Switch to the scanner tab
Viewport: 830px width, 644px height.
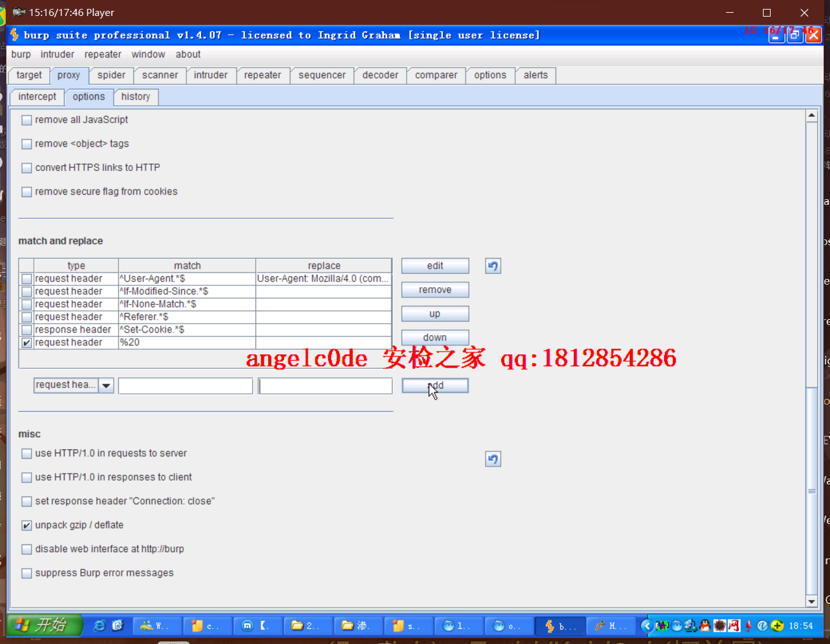pos(160,75)
